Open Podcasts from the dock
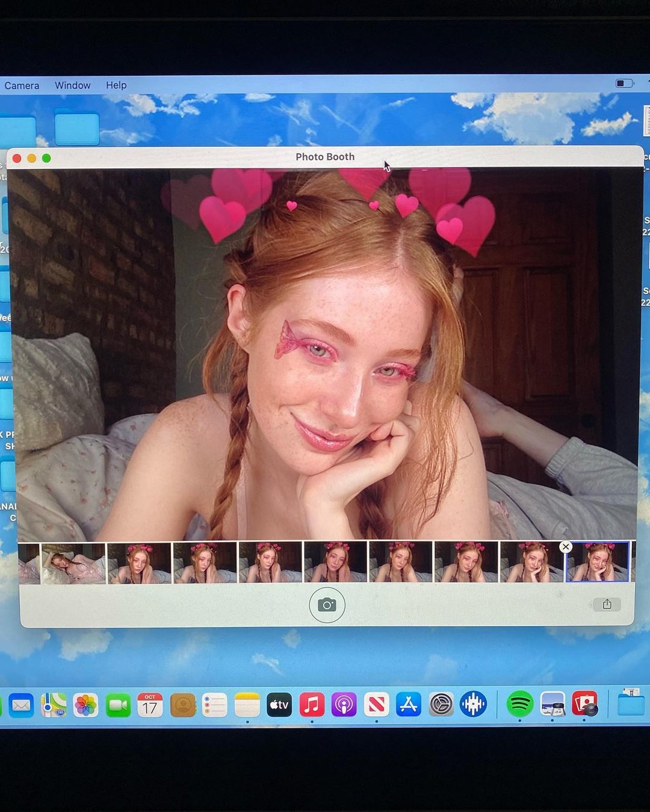 344,705
